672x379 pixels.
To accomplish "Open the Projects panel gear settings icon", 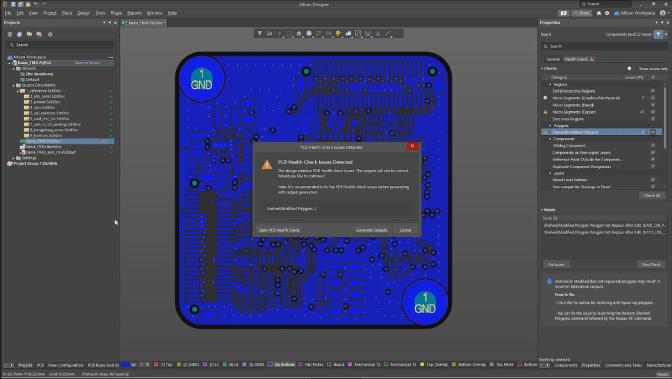I will [x=50, y=34].
